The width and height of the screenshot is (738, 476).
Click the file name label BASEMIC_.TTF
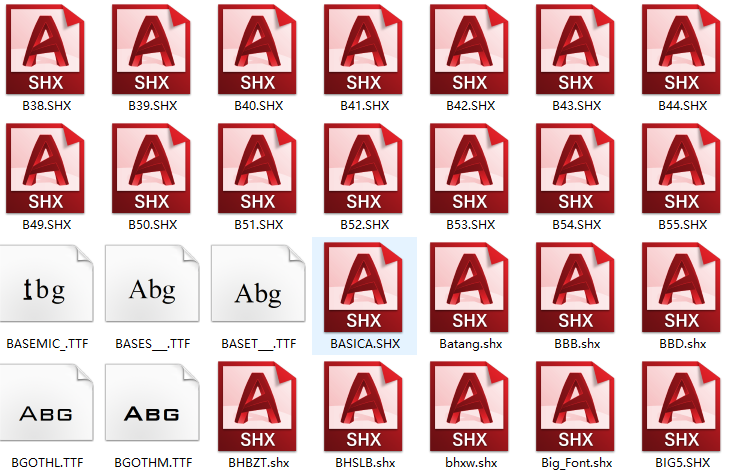click(x=47, y=344)
